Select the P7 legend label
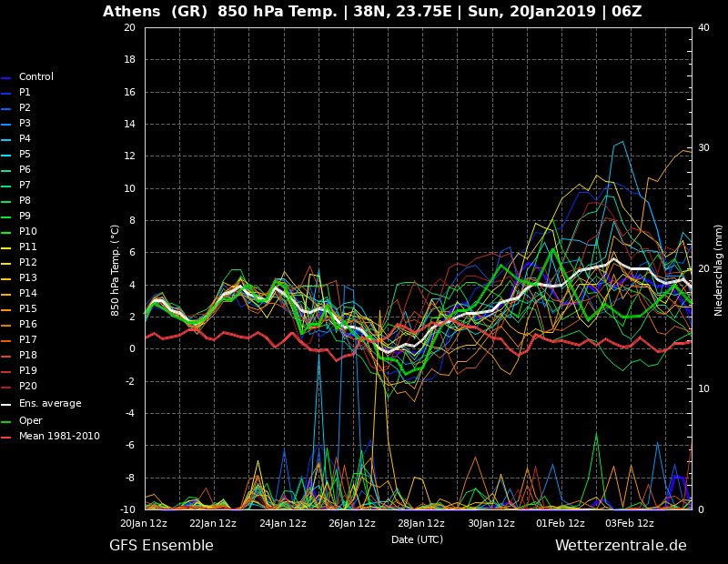Image resolution: width=728 pixels, height=564 pixels. [25, 185]
